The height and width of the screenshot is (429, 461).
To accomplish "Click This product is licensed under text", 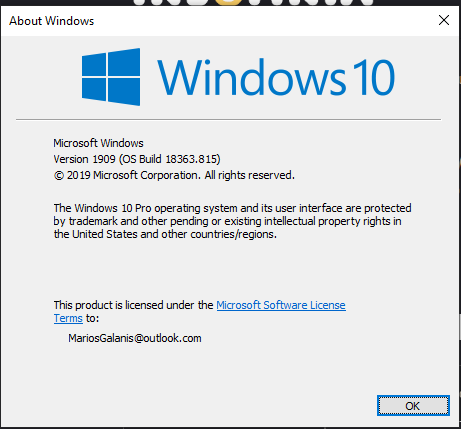I will [133, 305].
